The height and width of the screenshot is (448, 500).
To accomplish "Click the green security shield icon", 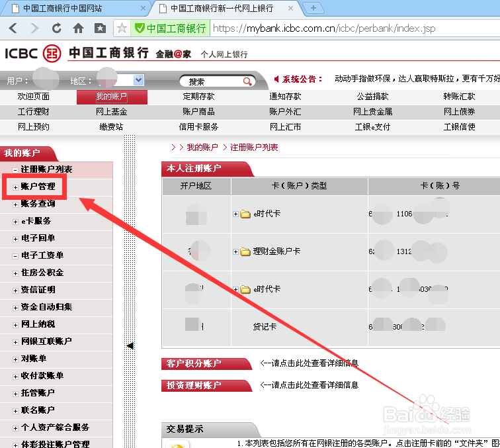I will coord(140,28).
